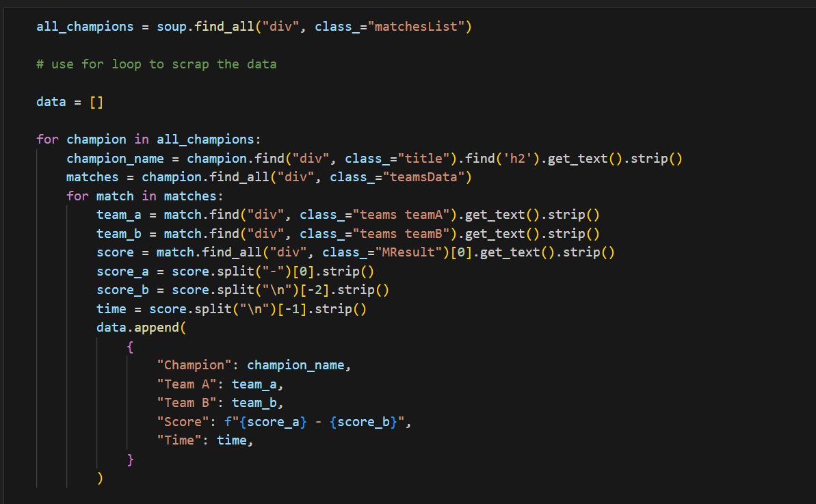Click the "Team B" dictionary key

point(187,403)
